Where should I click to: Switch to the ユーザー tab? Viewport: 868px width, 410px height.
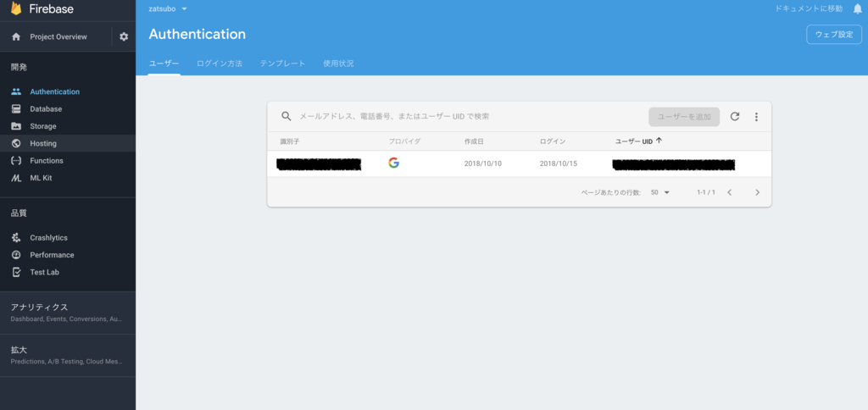pyautogui.click(x=164, y=64)
